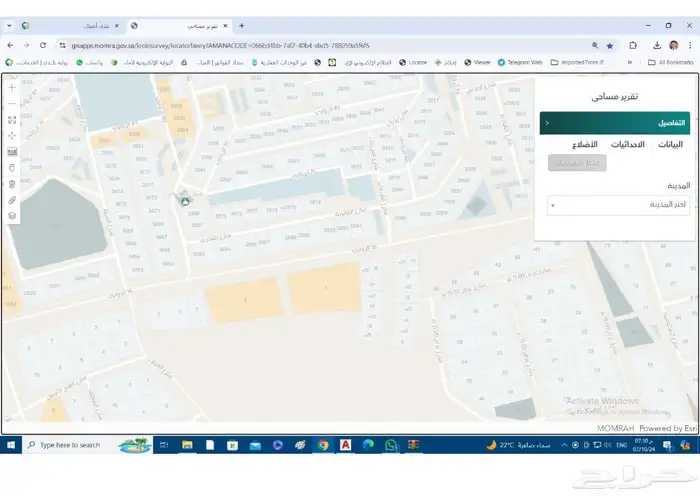The height and width of the screenshot is (496, 700).
Task: Open the Chrome profile avatar
Action: (674, 45)
